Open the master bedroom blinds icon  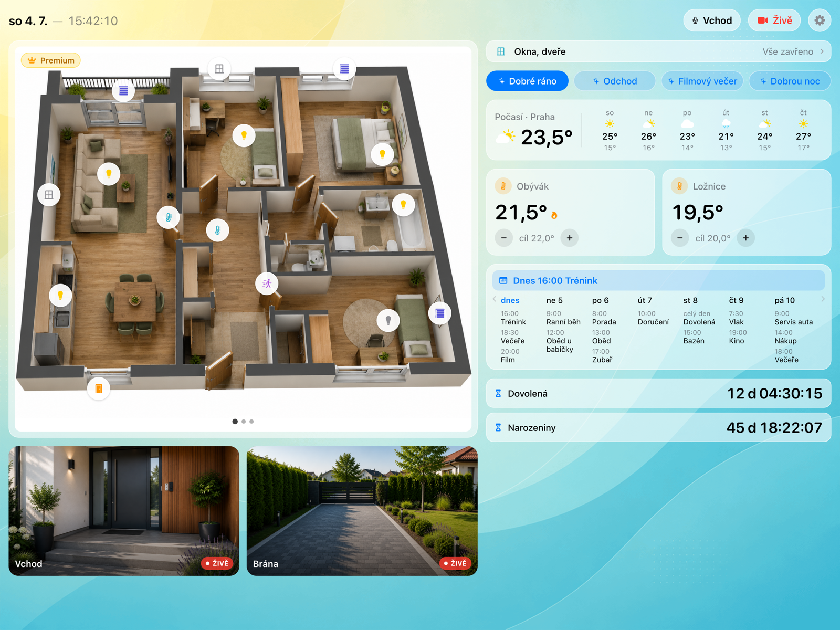point(344,69)
